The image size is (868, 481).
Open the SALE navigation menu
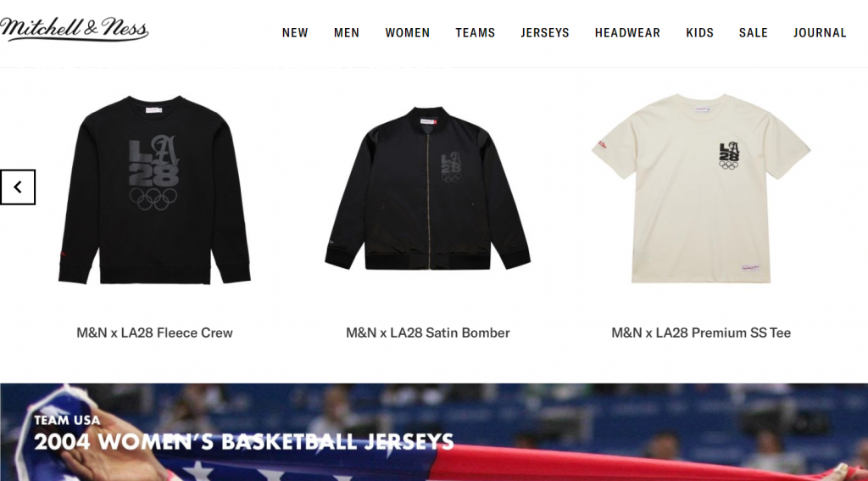click(x=754, y=33)
